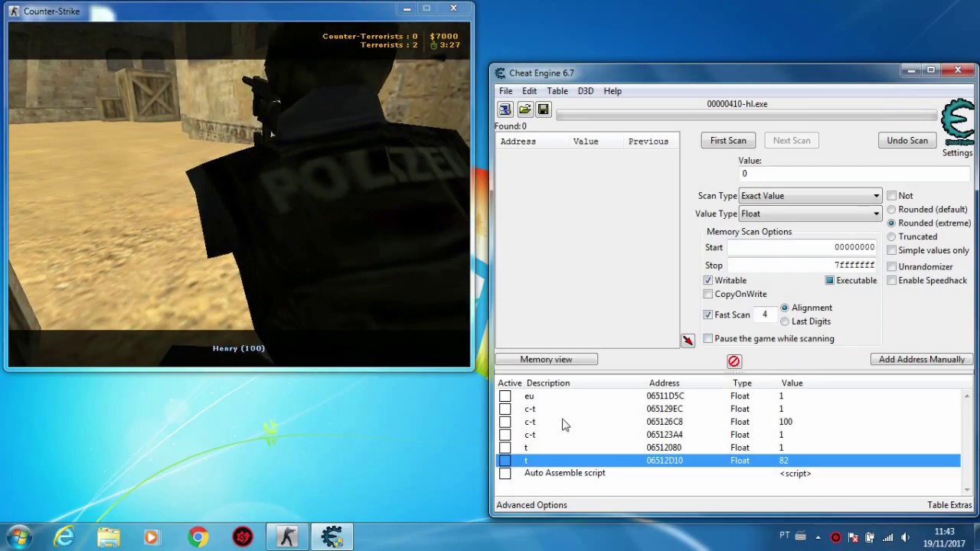Select Alignment radio button
This screenshot has height=551, width=980.
tap(785, 308)
